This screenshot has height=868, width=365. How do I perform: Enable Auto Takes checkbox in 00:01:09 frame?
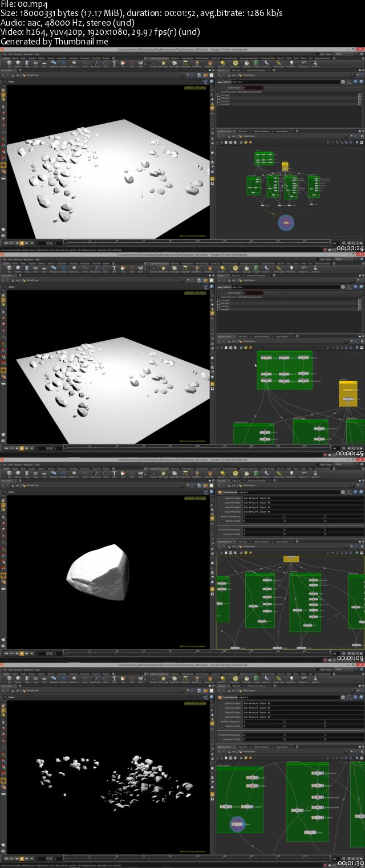tap(318, 464)
